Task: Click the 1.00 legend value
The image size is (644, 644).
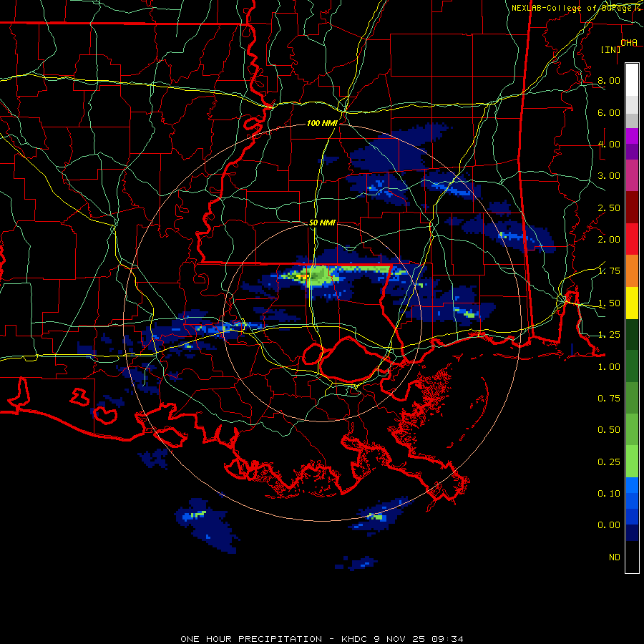Action: (x=608, y=367)
